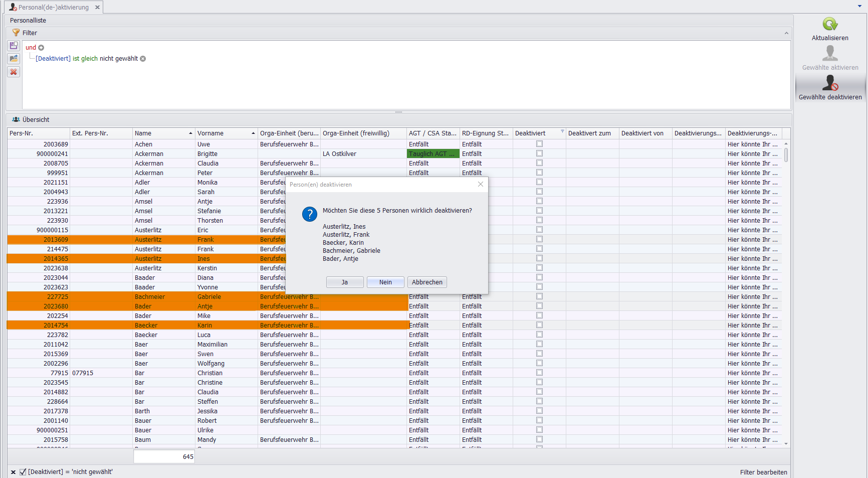Click the Aktualisieren refresh icon
868x478 pixels.
tap(830, 24)
